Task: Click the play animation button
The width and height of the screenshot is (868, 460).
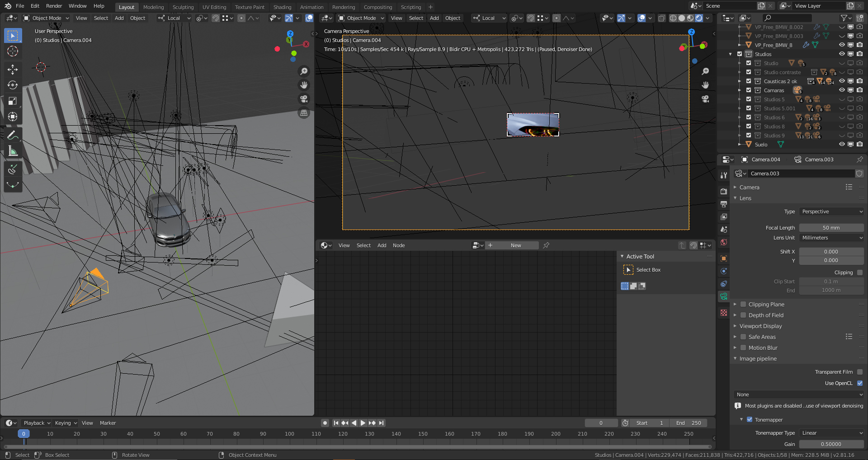Action: (x=363, y=423)
